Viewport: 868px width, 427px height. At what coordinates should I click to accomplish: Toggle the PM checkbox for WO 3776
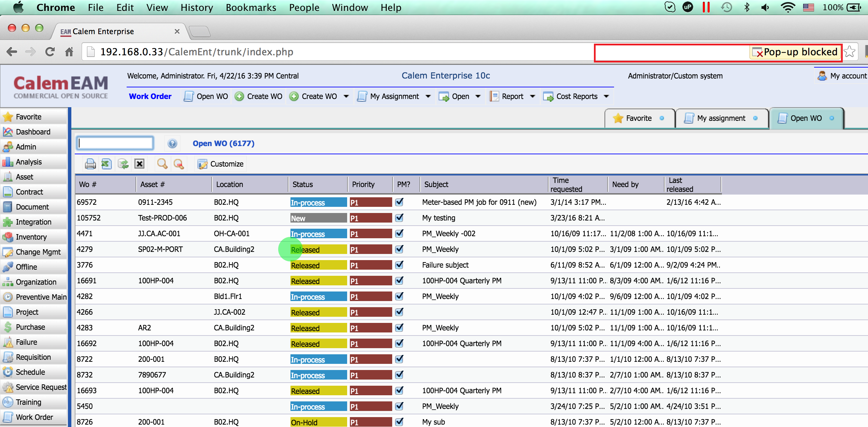click(399, 265)
